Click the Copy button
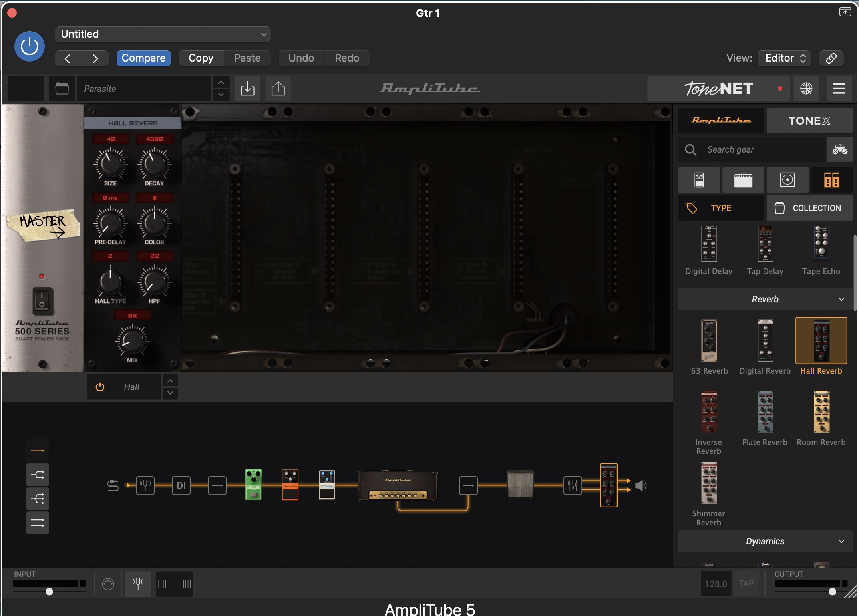Image resolution: width=859 pixels, height=616 pixels. point(201,58)
